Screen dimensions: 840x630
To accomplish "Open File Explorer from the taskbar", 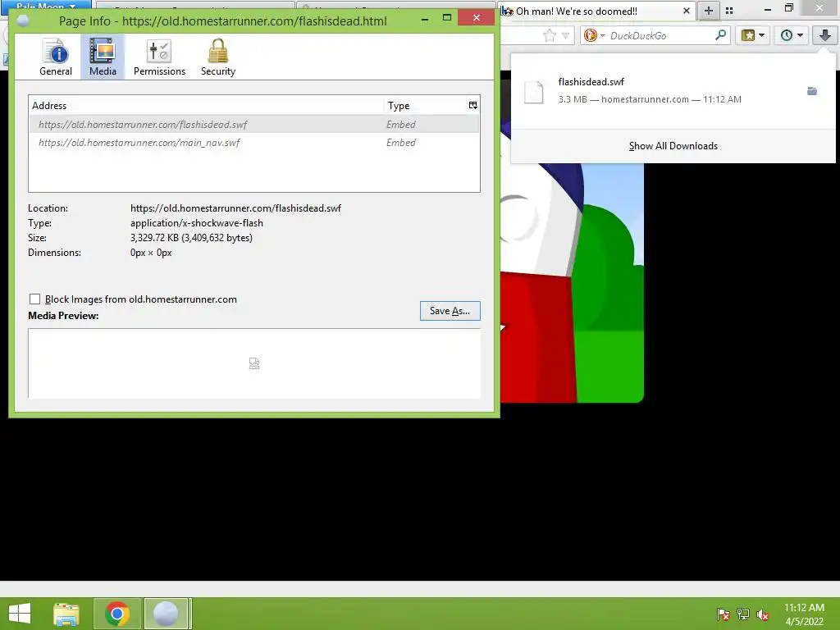I will (x=66, y=614).
